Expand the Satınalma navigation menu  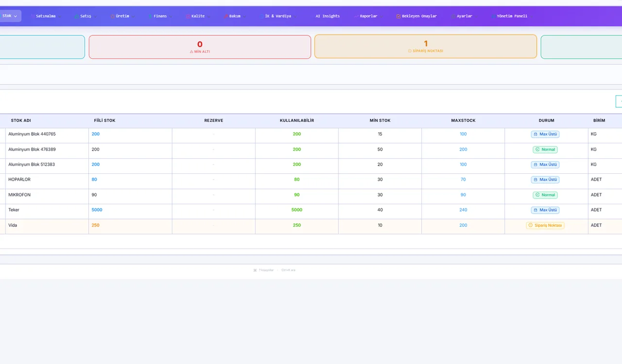45,16
